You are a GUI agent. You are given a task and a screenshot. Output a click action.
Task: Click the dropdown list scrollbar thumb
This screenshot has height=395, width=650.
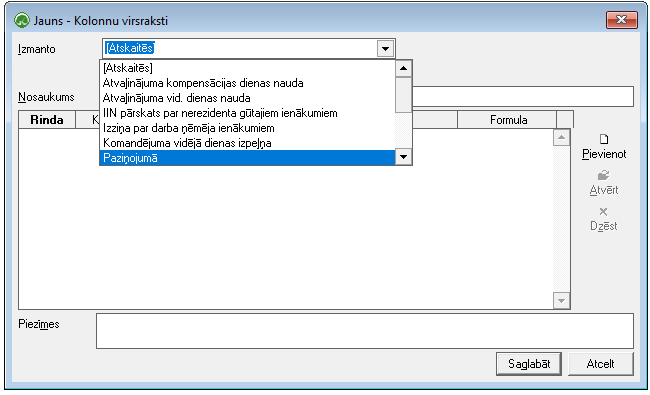(403, 95)
